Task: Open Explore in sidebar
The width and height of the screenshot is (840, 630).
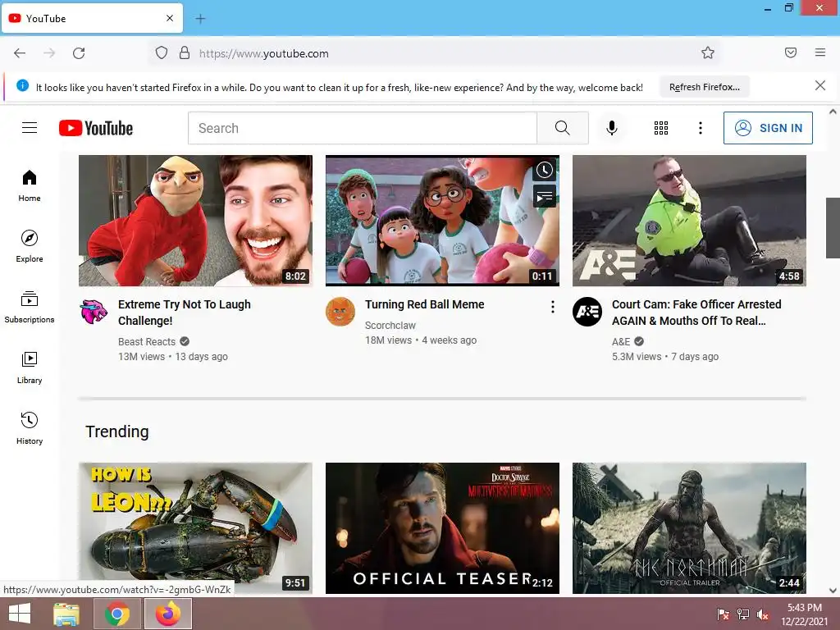Action: [x=30, y=246]
